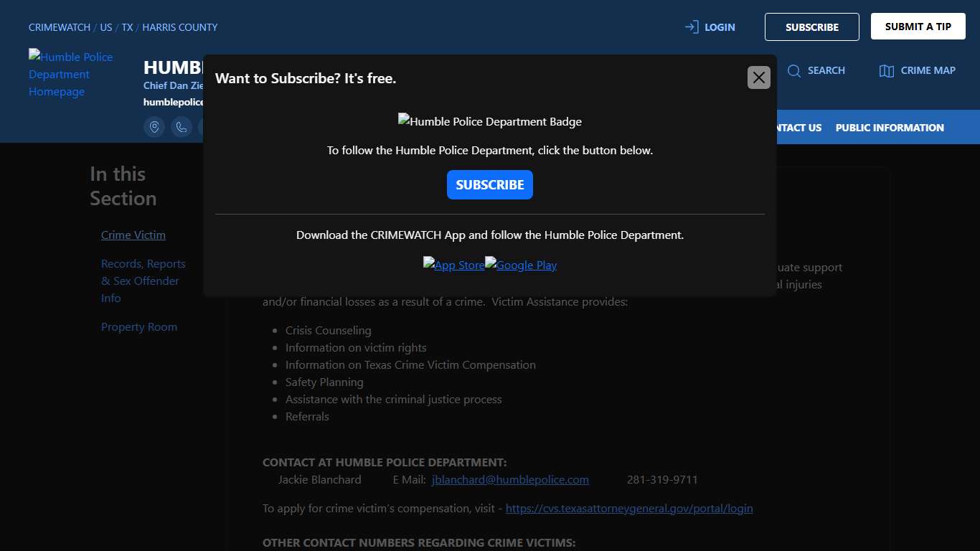Viewport: 980px width, 551px height.
Task: Open Humble Police Department Homepage logo link
Action: [x=70, y=74]
